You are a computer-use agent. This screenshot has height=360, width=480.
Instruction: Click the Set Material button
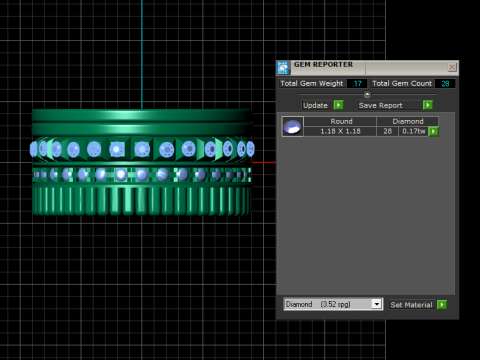pyautogui.click(x=412, y=305)
